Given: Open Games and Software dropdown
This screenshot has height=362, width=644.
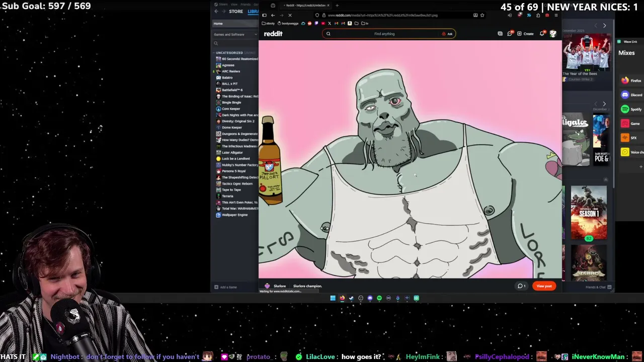Looking at the screenshot, I should (235, 34).
